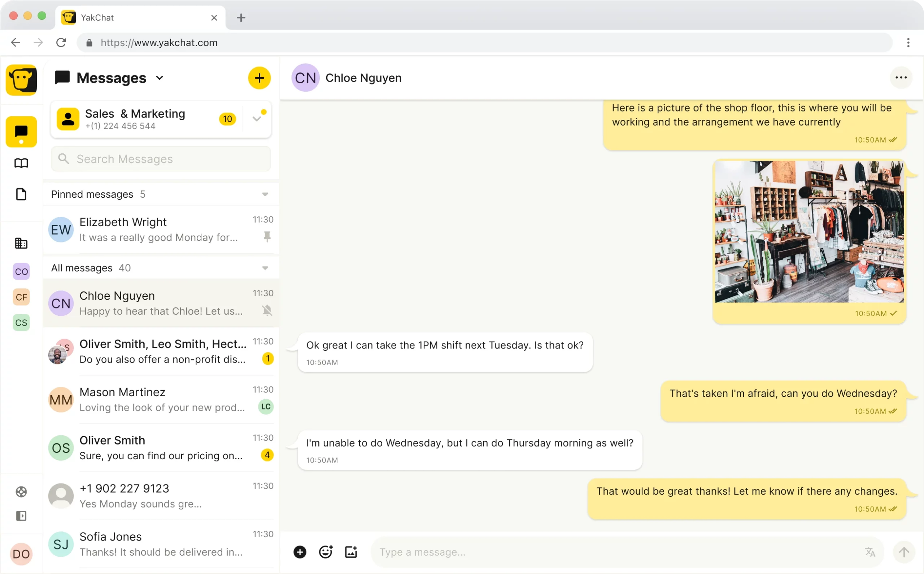This screenshot has width=924, height=574.
Task: Open the Messages view dropdown
Action: click(x=160, y=78)
